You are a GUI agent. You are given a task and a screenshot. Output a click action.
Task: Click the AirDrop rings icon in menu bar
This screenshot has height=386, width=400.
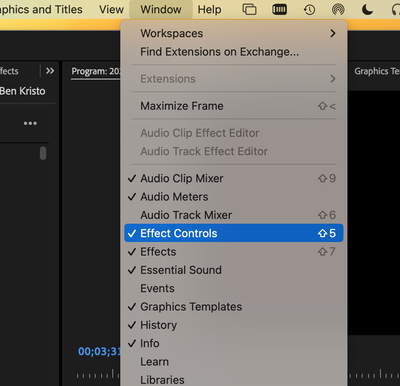tap(338, 10)
